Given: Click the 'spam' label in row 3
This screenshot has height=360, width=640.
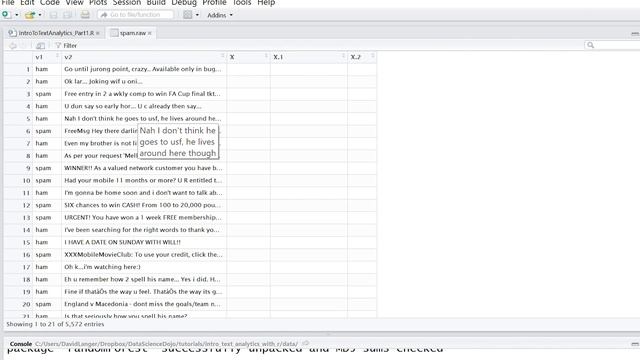Looking at the screenshot, I should [43, 94].
